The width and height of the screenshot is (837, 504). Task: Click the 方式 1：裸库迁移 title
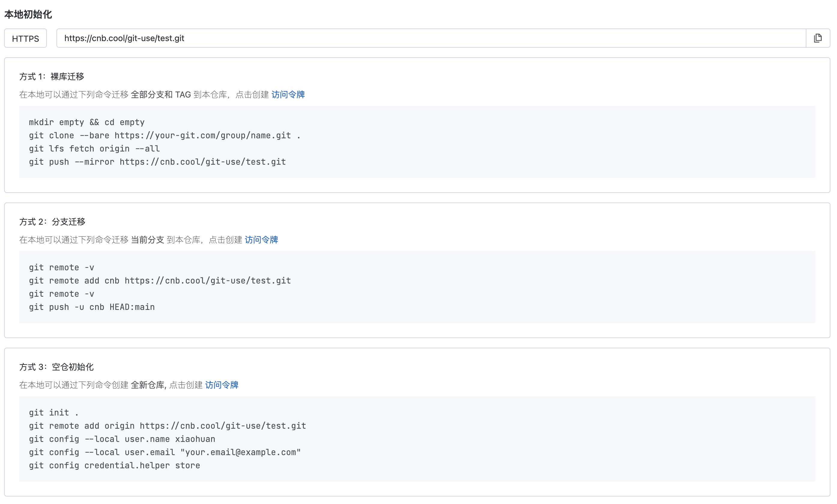pos(52,76)
